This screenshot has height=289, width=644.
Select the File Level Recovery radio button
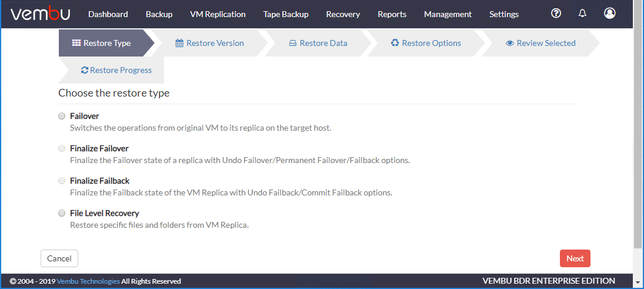click(62, 213)
